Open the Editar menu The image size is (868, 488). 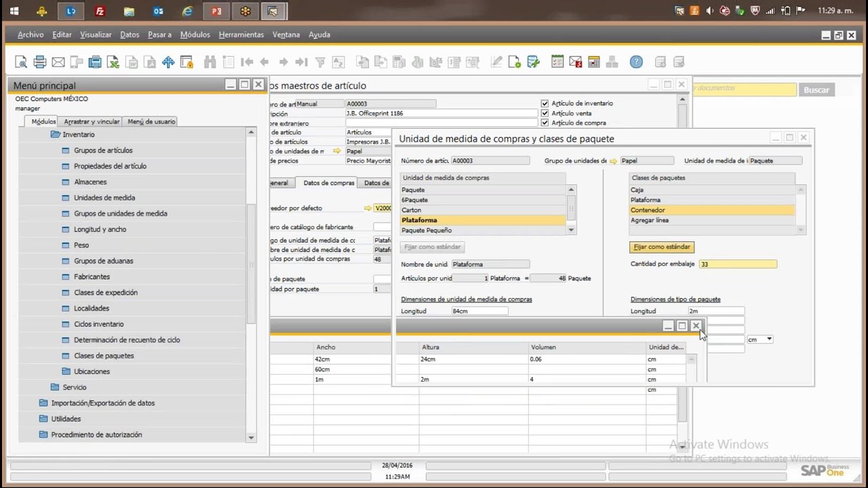[x=62, y=35]
